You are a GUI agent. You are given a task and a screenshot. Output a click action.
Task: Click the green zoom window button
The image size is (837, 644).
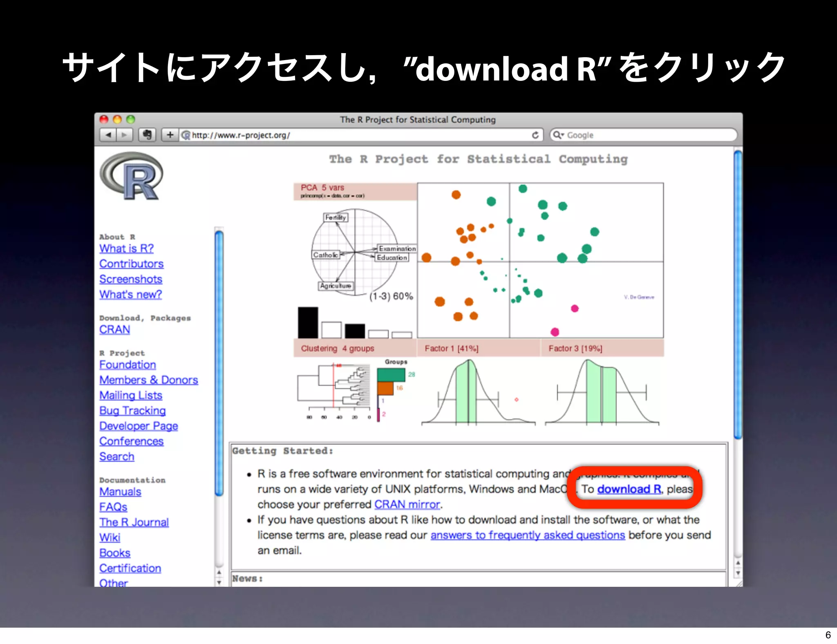point(130,119)
